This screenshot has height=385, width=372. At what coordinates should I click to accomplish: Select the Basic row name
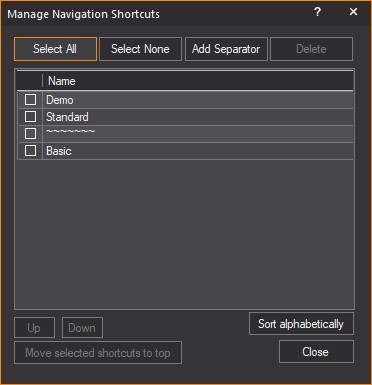point(59,151)
